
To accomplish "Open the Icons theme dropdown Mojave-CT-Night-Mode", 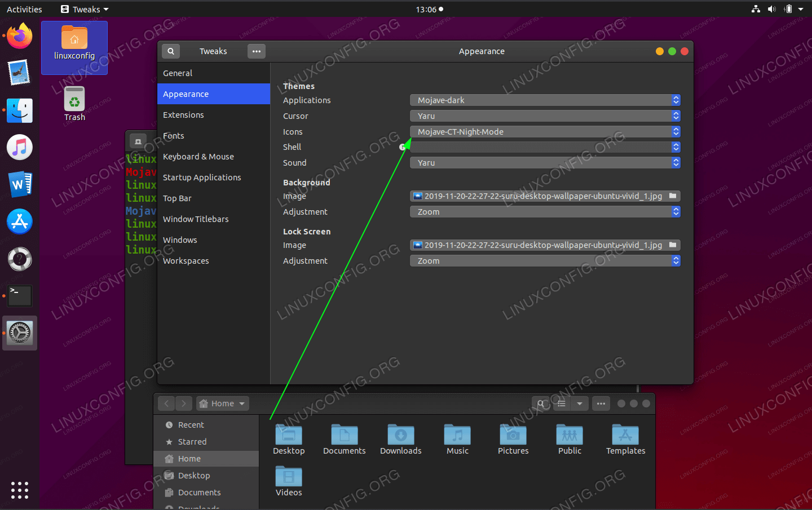I will click(x=545, y=132).
